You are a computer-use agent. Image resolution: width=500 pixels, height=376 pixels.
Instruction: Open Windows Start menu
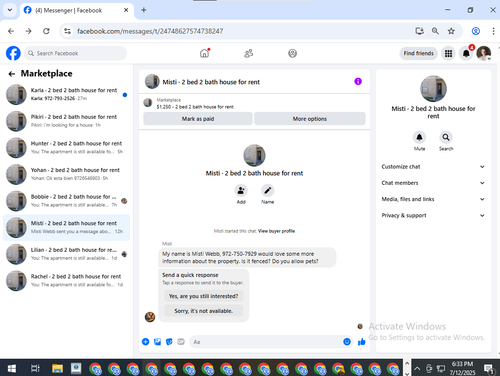pos(12,369)
